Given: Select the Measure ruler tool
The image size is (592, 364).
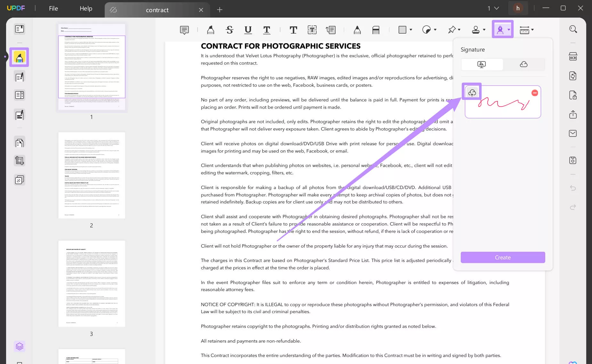Looking at the screenshot, I should [x=524, y=30].
